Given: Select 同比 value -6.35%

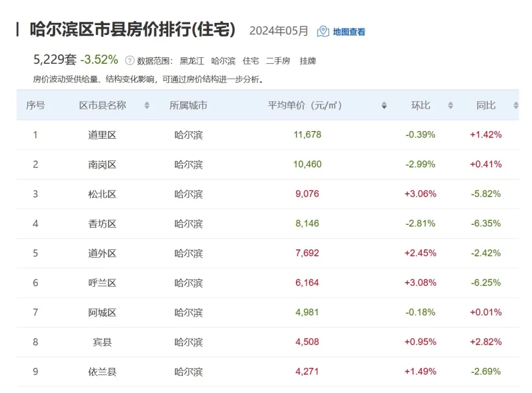Looking at the screenshot, I should pyautogui.click(x=486, y=223).
